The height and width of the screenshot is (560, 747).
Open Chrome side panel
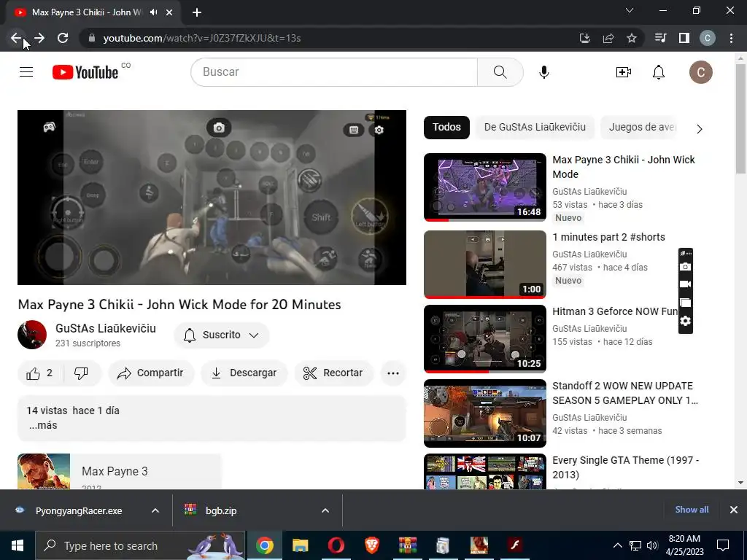[684, 38]
